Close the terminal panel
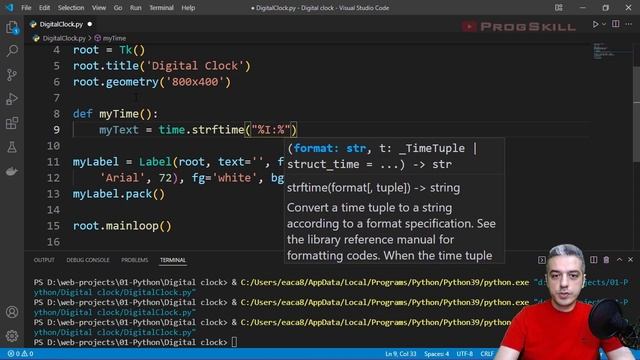Viewport: 640px width, 360px height. tap(631, 260)
